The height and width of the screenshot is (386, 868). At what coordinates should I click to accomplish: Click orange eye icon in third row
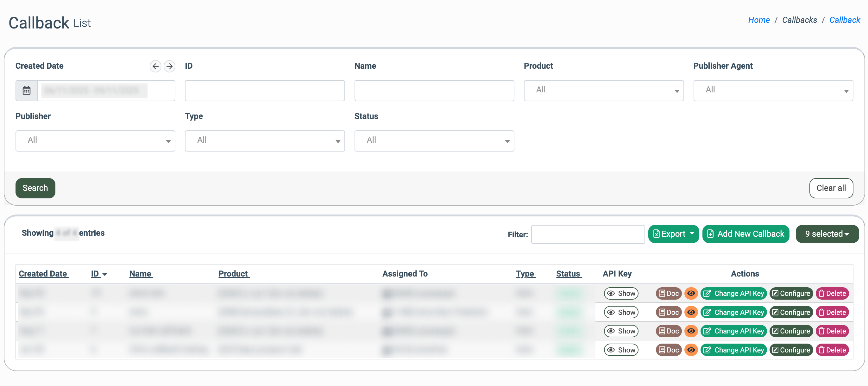pos(691,331)
